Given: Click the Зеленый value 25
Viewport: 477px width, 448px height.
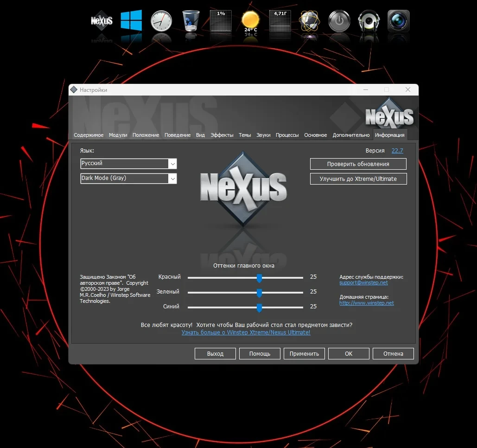Looking at the screenshot, I should (313, 292).
